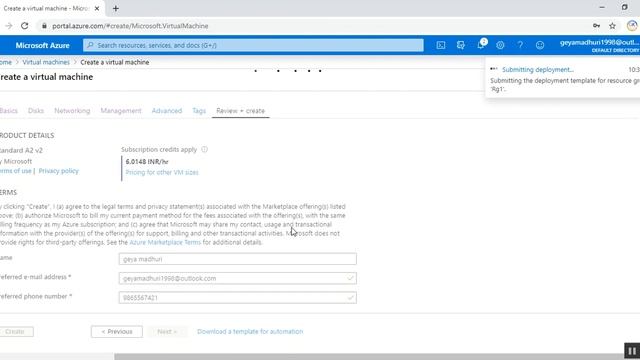Screen dimensions: 640x360
Task: Open account menu geyamadhuri1998
Action: point(600,45)
